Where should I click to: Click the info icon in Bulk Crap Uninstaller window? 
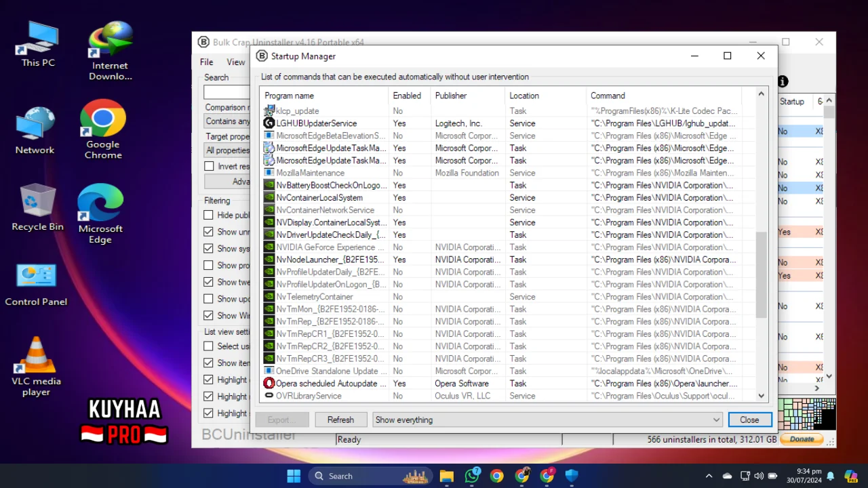click(x=783, y=81)
